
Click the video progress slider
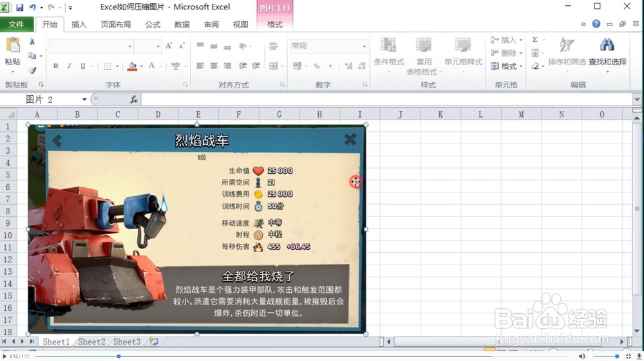click(x=118, y=356)
